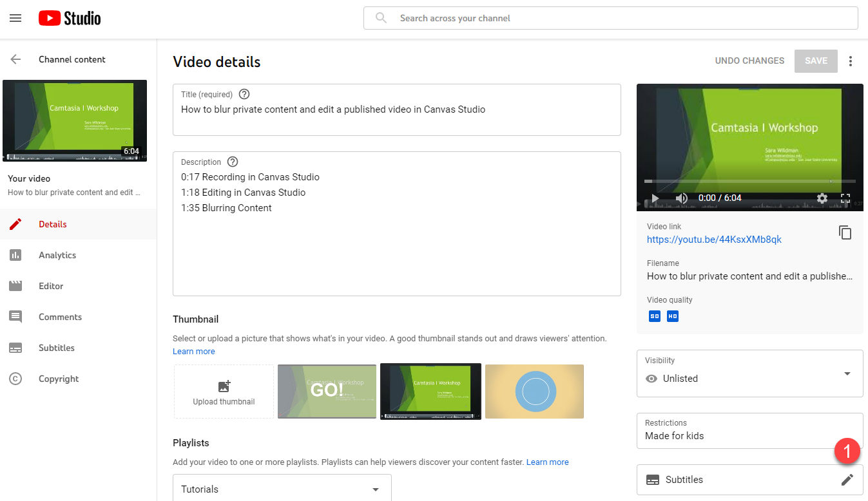Click the Editor clapperboard icon

[15, 286]
